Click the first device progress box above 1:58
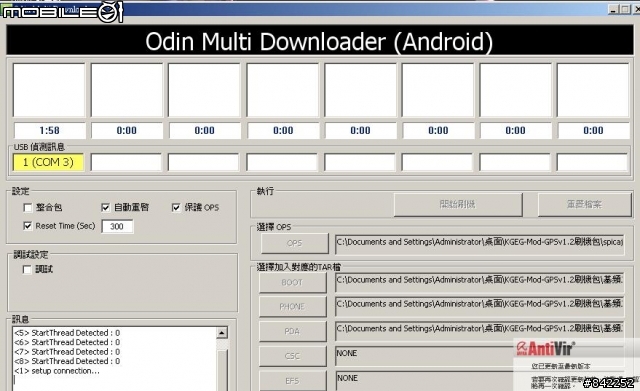Screen dimensions: 640x391 49,90
